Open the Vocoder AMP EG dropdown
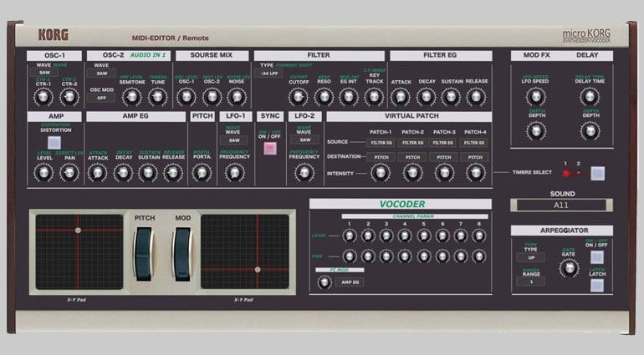The width and height of the screenshot is (644, 355). (x=350, y=282)
